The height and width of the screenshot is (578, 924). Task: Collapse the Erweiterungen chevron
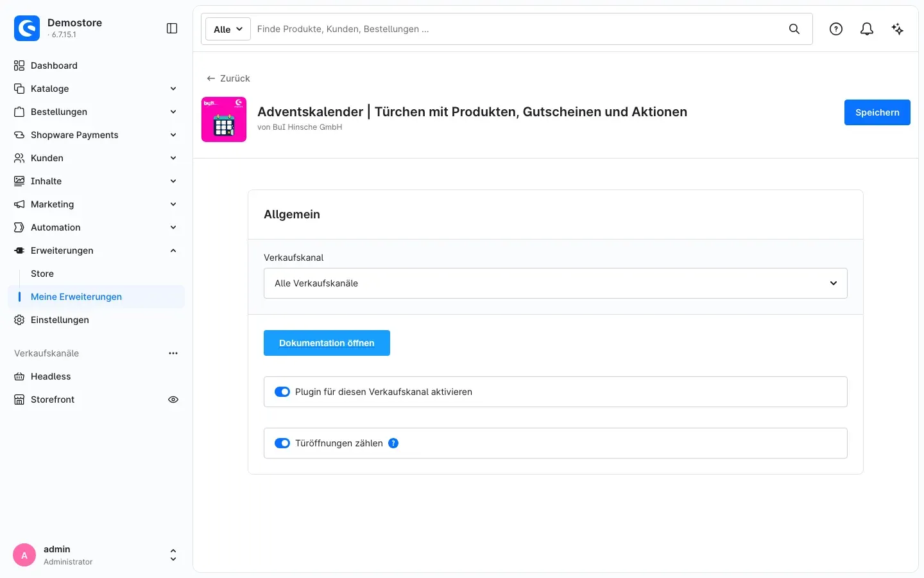173,250
